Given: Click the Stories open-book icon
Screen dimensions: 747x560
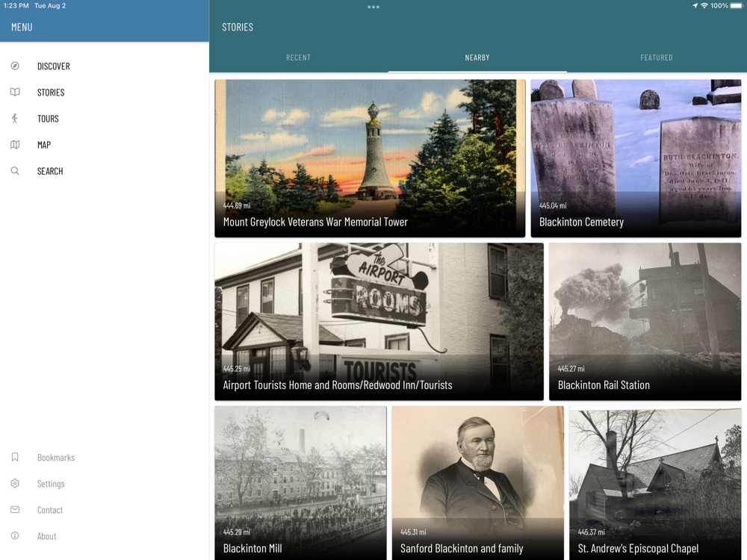Looking at the screenshot, I should coord(15,93).
